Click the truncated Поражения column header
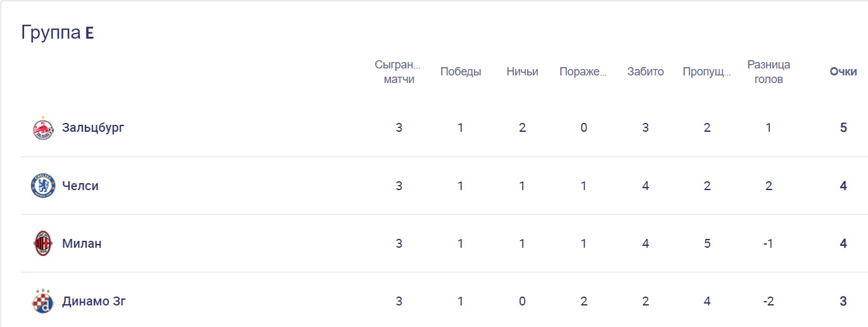The height and width of the screenshot is (327, 868). (583, 72)
